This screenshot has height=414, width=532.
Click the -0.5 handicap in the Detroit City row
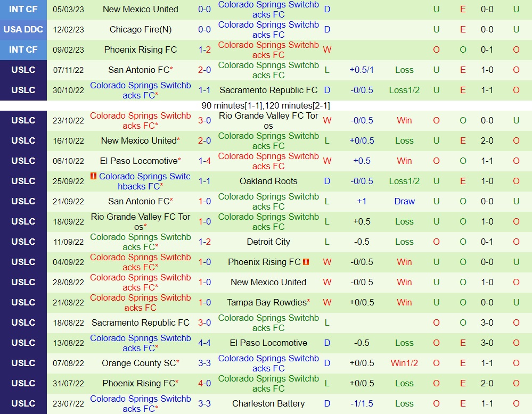coord(362,242)
